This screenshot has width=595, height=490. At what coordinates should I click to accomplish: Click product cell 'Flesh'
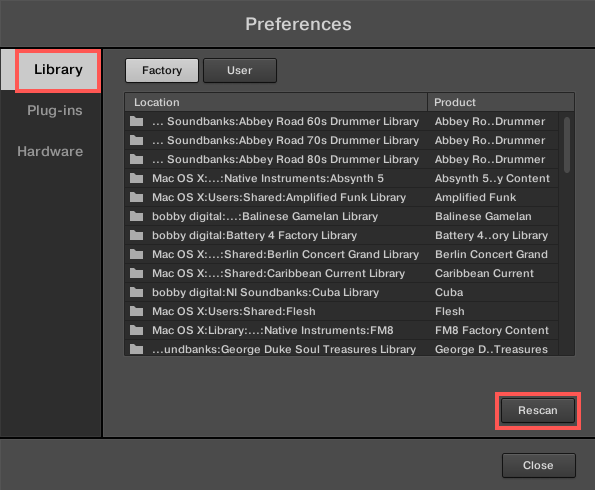[x=450, y=311]
